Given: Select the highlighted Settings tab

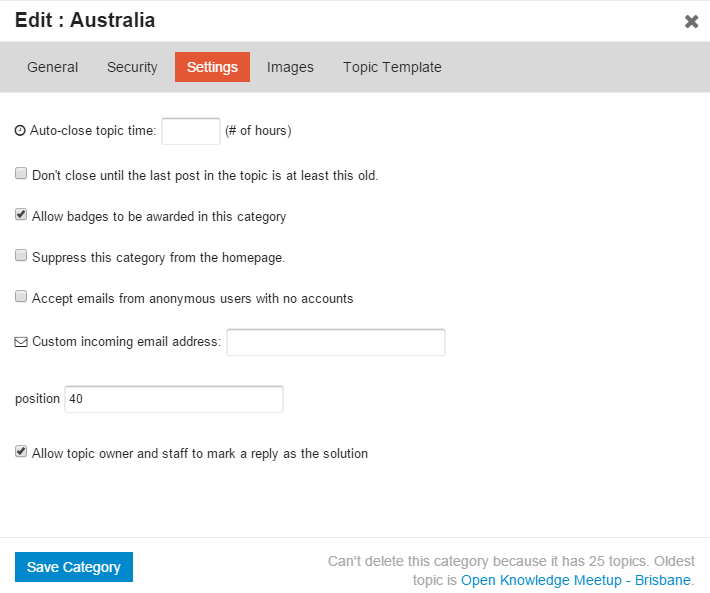Looking at the screenshot, I should [x=212, y=67].
